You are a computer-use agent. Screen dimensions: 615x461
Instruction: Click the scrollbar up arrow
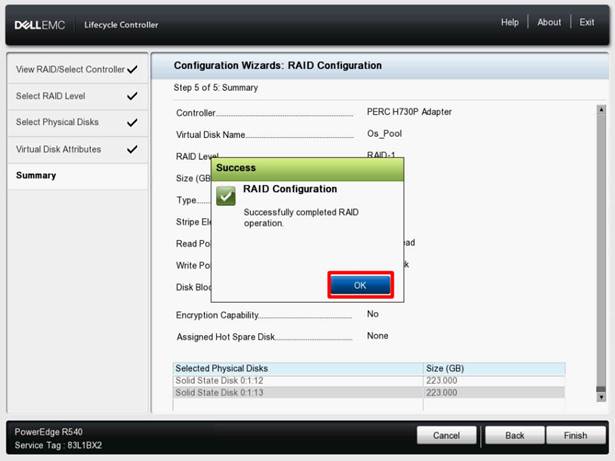tap(601, 109)
